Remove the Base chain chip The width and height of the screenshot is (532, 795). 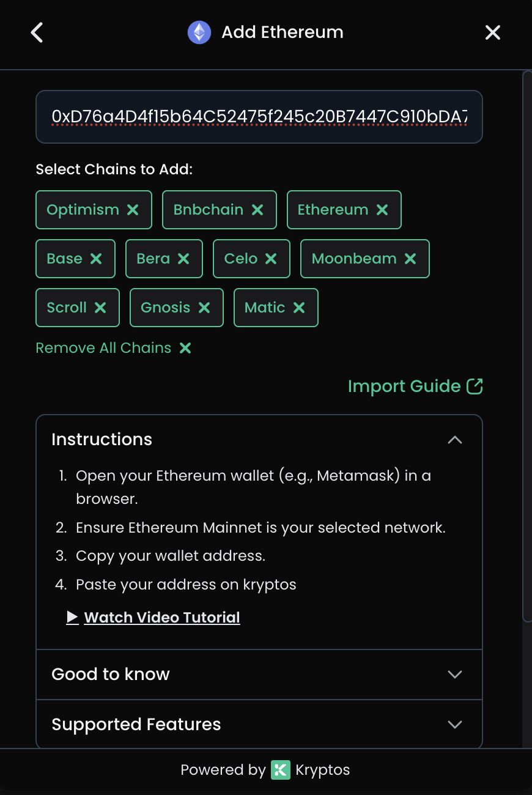coord(97,259)
